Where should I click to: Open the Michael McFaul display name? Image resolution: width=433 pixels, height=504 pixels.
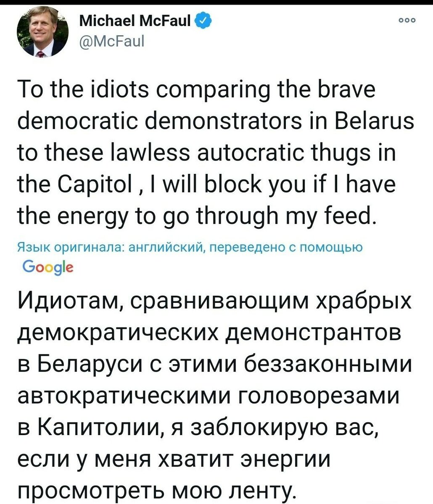tap(135, 20)
